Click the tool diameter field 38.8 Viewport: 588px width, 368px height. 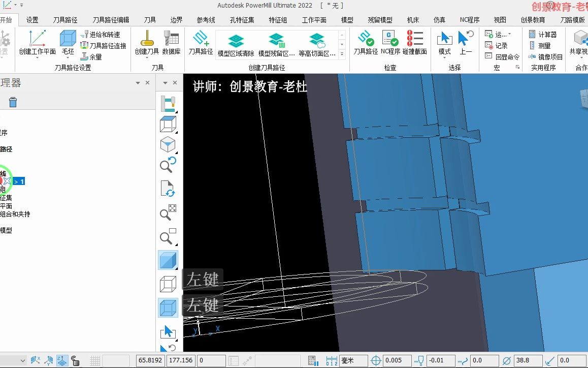click(528, 360)
